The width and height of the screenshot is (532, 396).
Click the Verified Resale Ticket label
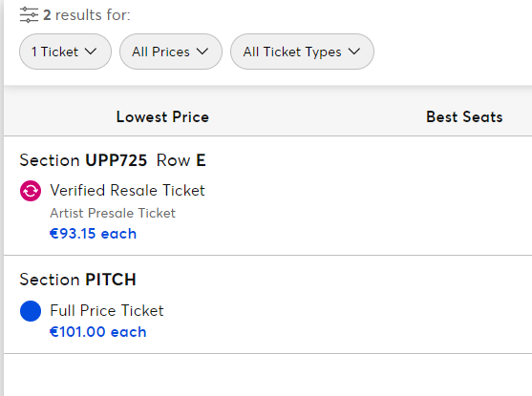click(x=128, y=191)
